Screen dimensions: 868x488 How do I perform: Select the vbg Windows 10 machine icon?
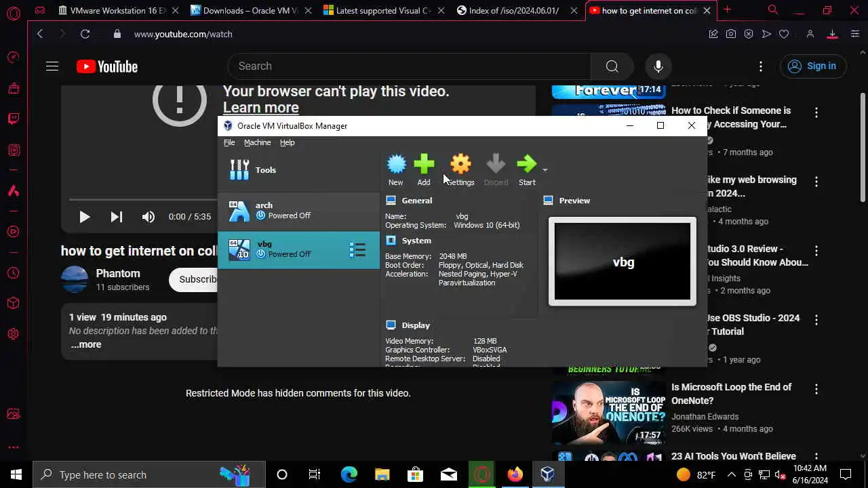tap(239, 249)
